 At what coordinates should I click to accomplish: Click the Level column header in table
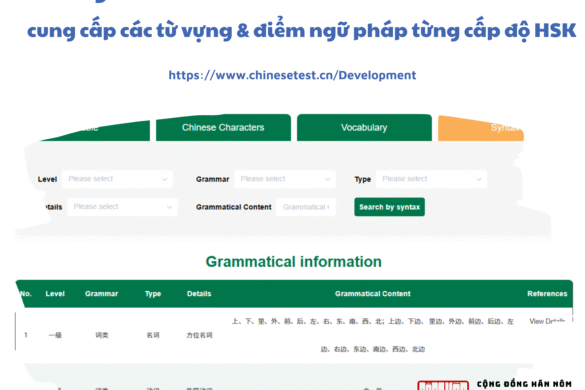[55, 294]
